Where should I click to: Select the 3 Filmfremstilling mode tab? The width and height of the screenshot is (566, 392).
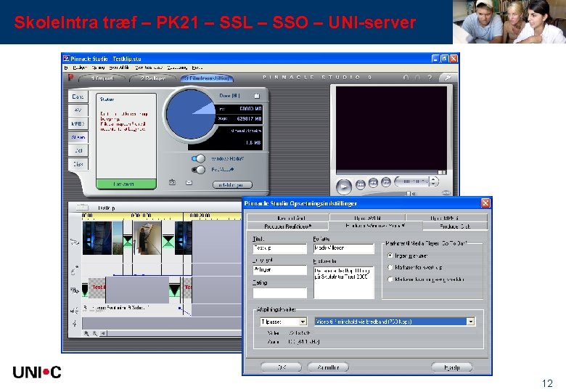[208, 78]
